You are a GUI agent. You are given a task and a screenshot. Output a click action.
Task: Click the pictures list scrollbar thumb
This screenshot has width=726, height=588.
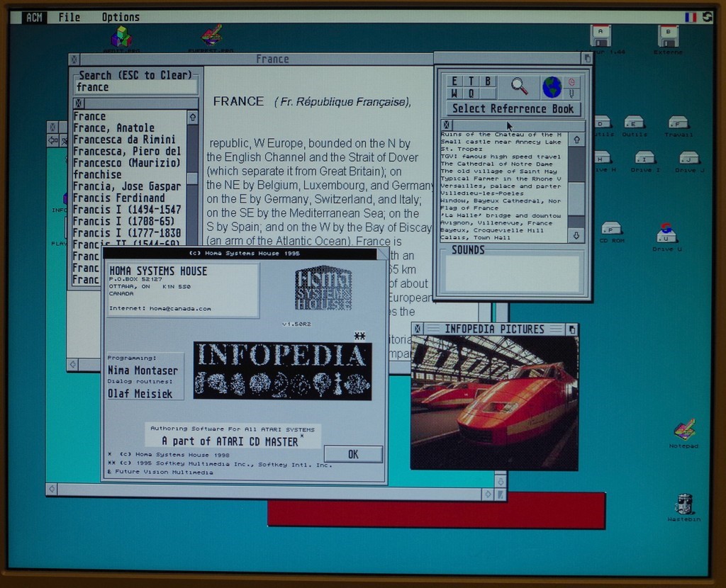tap(576, 198)
